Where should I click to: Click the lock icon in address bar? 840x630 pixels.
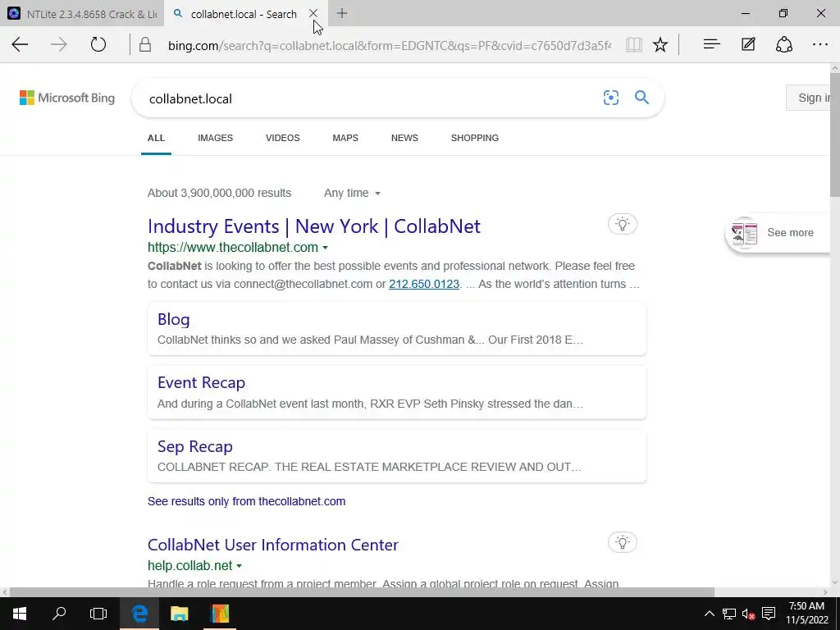point(144,45)
